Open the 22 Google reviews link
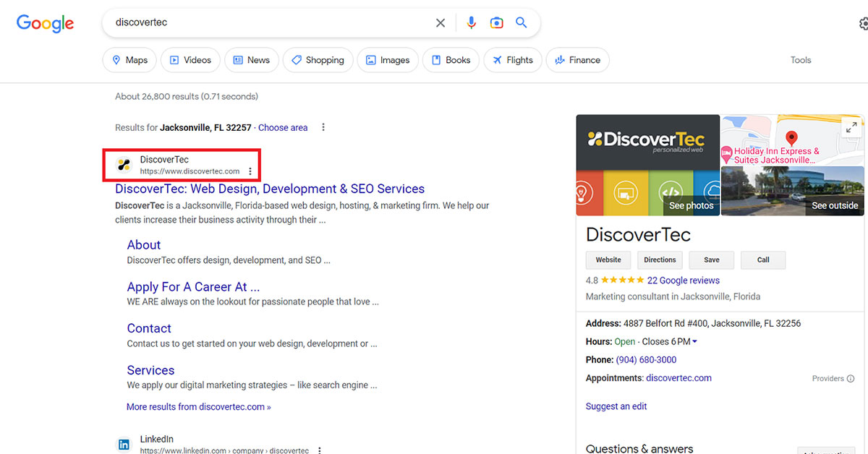Image resolution: width=868 pixels, height=454 pixels. [x=684, y=280]
